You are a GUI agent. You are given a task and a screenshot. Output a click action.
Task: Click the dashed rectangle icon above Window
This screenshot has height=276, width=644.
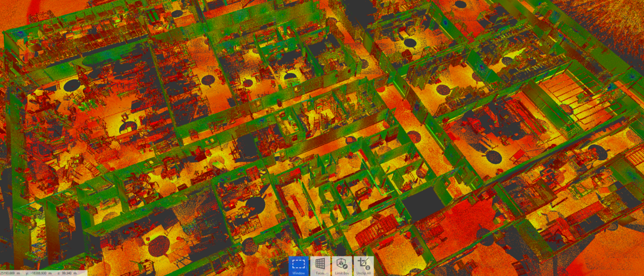(298, 263)
